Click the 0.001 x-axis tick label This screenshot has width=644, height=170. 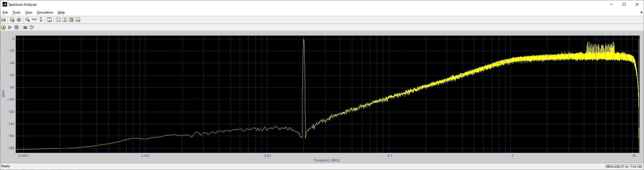click(146, 156)
